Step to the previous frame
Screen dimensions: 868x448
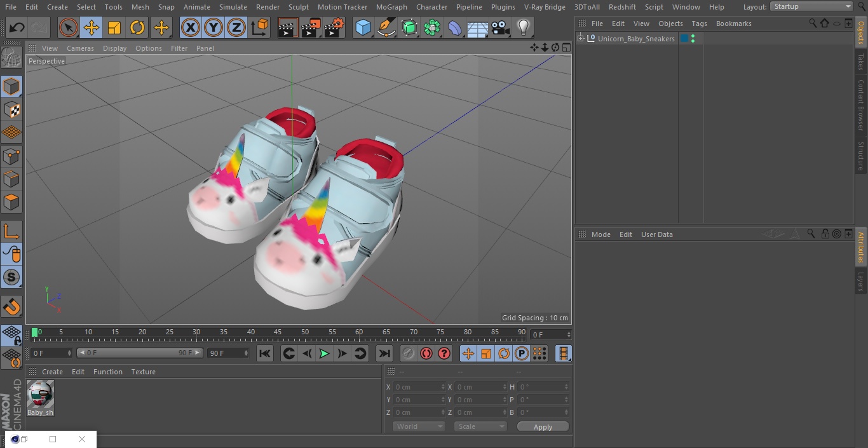307,354
